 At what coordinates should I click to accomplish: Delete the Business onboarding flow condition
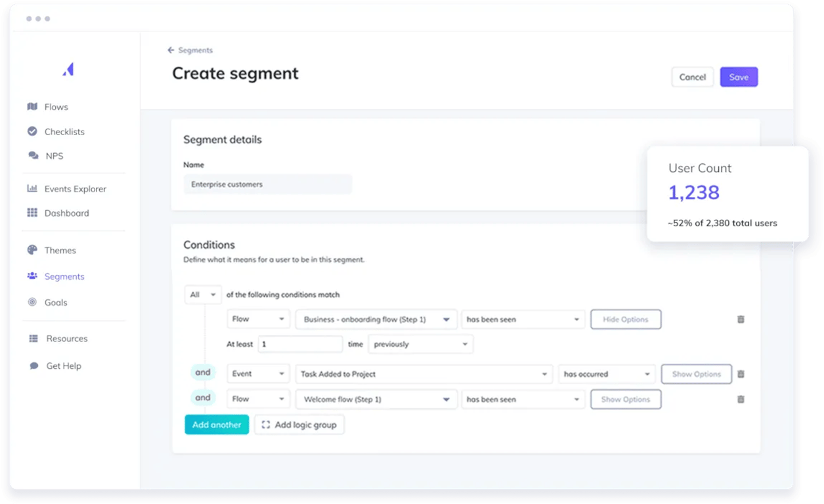(741, 320)
